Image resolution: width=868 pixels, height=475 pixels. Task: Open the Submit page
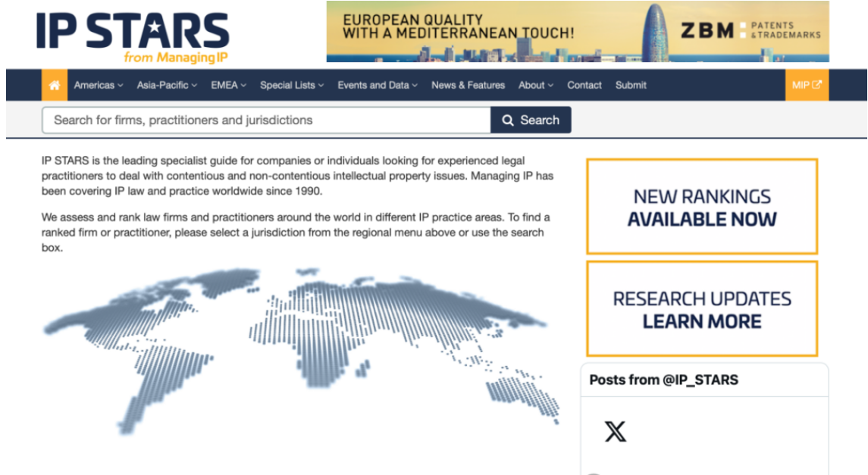coord(631,85)
